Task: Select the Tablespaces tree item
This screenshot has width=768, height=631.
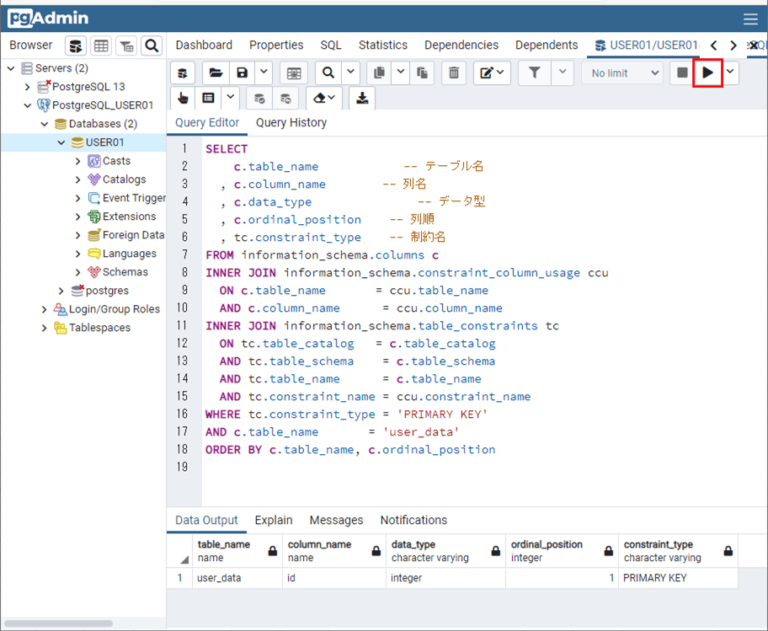Action: (x=99, y=328)
